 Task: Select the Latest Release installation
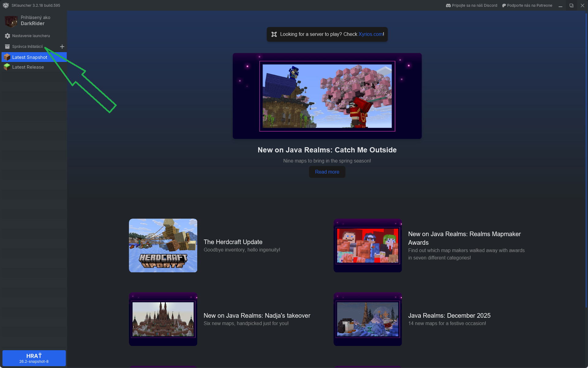pos(34,67)
